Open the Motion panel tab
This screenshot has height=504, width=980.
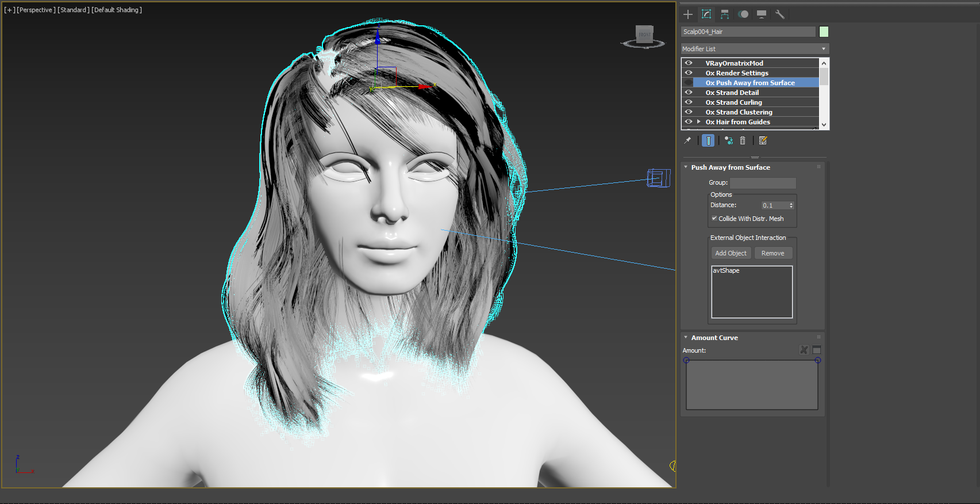743,14
